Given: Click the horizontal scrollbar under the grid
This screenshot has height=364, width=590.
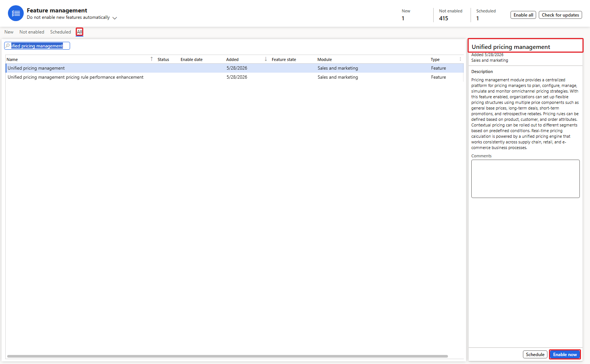Looking at the screenshot, I should [228, 356].
